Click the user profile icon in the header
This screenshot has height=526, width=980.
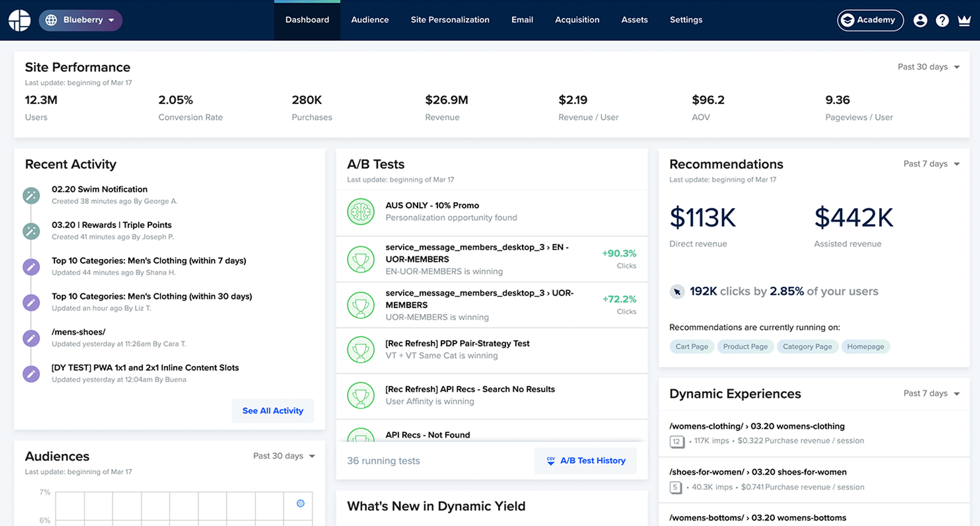tap(920, 20)
